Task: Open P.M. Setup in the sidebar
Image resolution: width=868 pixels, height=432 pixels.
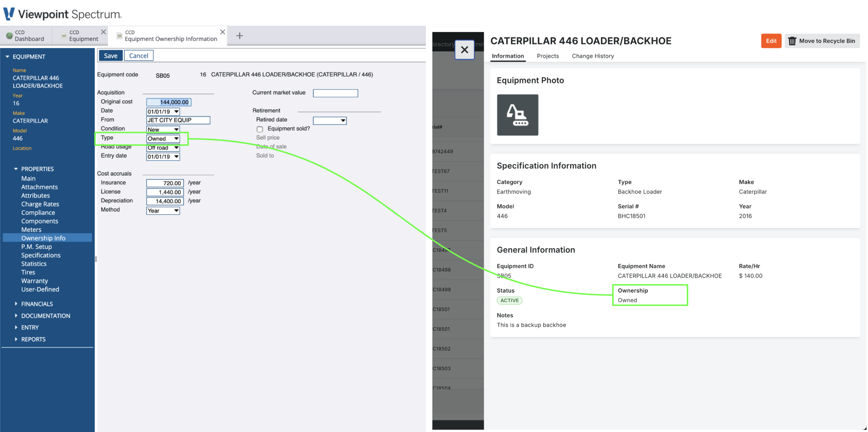Action: click(36, 247)
